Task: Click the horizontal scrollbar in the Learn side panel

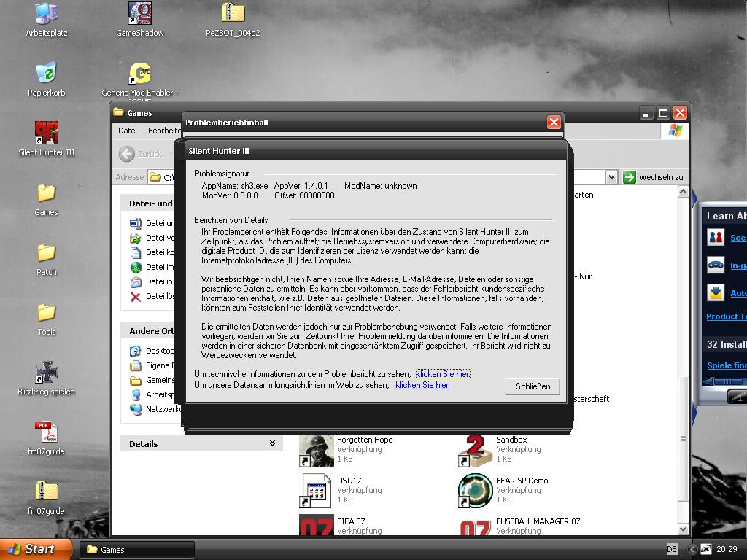Action: 724,381
